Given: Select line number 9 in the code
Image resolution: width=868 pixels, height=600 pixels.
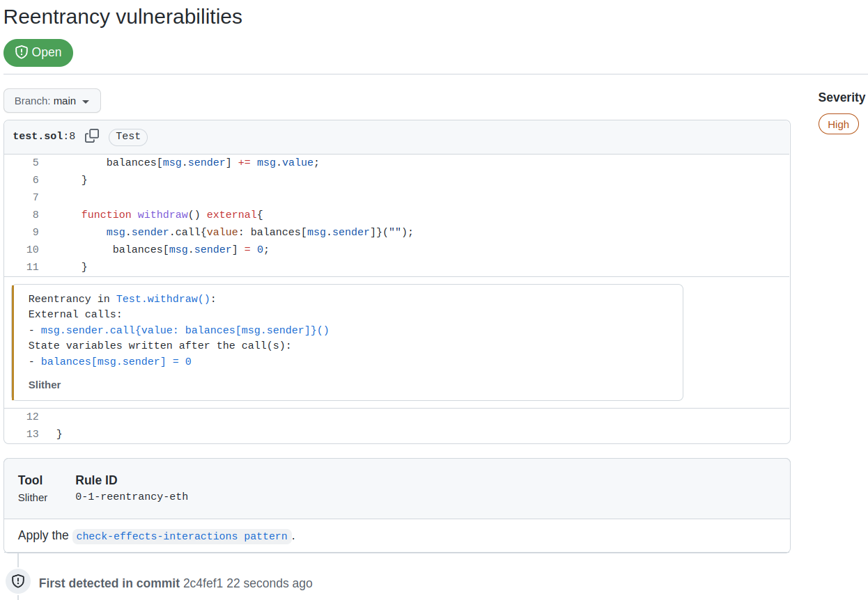Looking at the screenshot, I should tap(35, 232).
